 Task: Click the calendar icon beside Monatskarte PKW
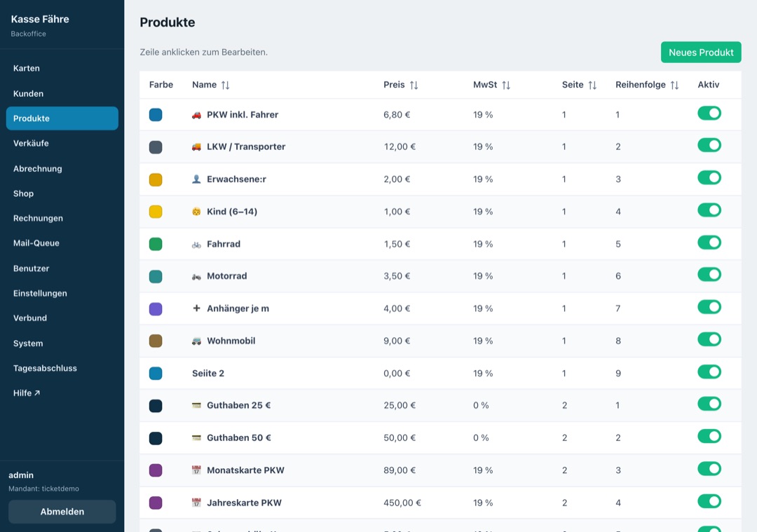pyautogui.click(x=196, y=470)
